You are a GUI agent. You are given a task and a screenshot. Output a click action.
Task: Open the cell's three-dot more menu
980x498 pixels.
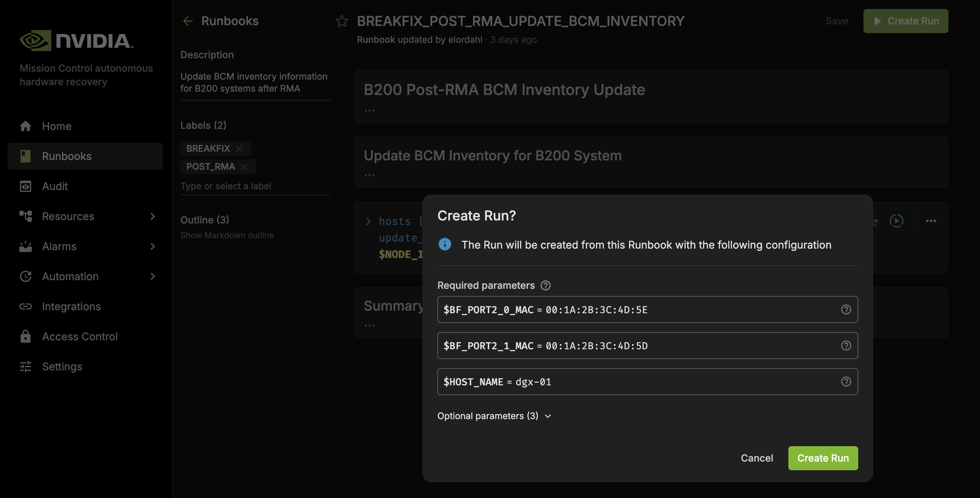[931, 221]
